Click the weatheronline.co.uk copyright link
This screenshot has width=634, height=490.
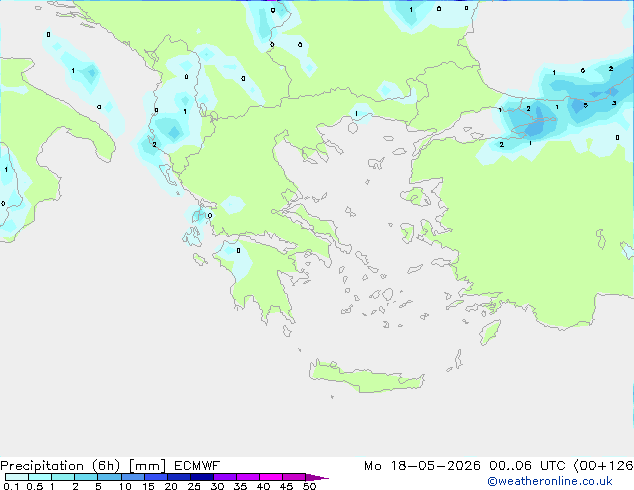click(x=550, y=481)
